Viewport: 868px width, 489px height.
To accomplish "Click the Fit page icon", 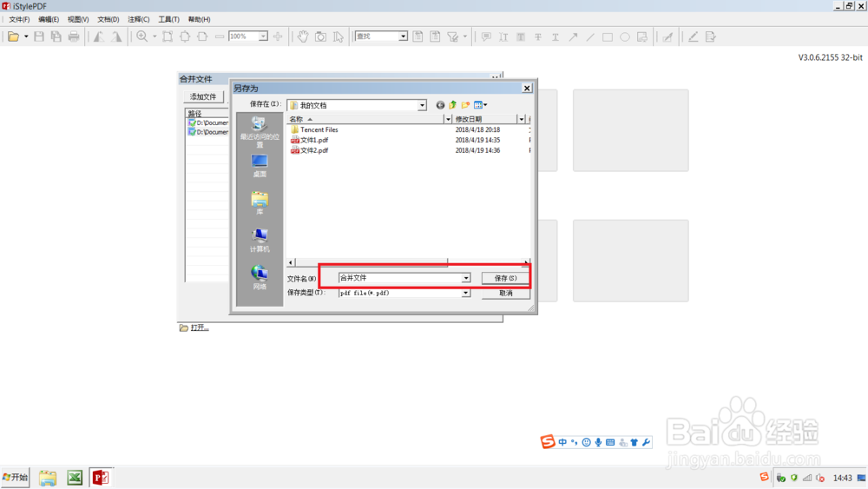I will tap(185, 36).
